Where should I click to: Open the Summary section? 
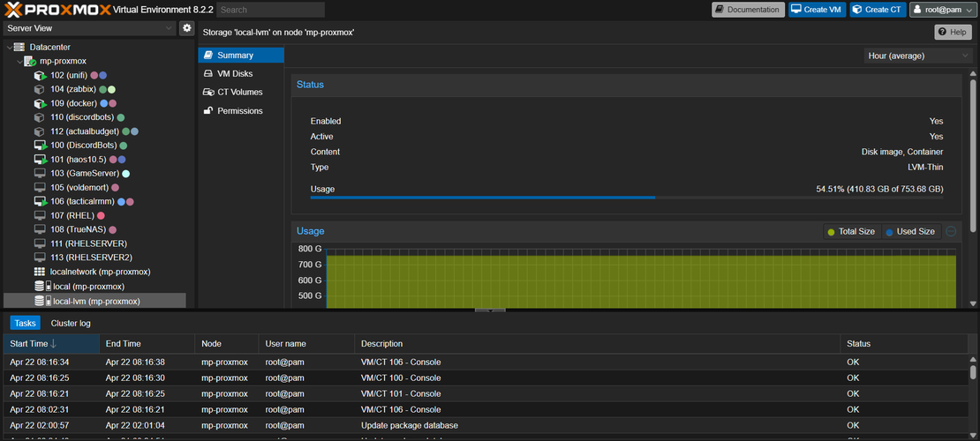pos(241,55)
